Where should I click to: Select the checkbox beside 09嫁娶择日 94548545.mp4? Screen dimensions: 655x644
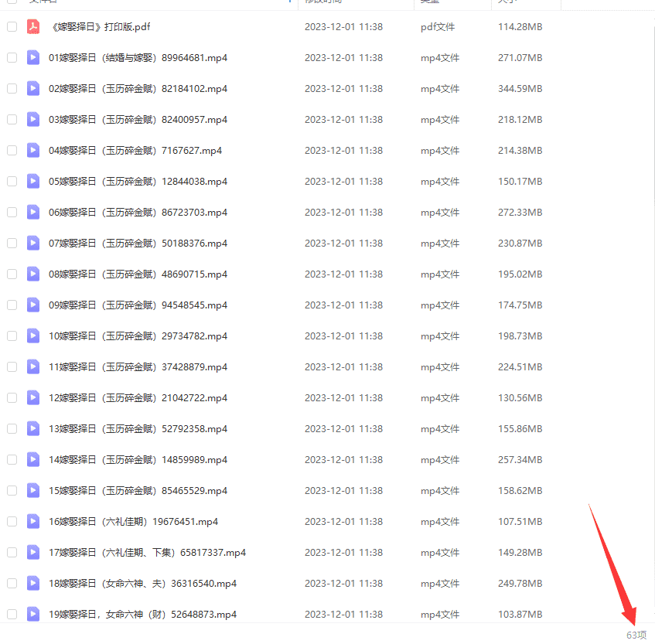[x=12, y=305]
